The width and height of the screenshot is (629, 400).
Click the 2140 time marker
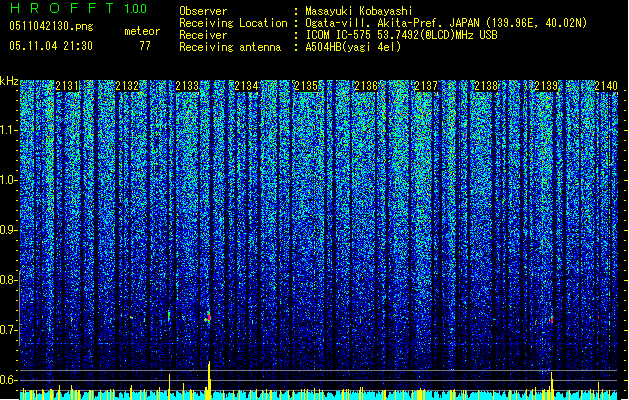click(606, 86)
